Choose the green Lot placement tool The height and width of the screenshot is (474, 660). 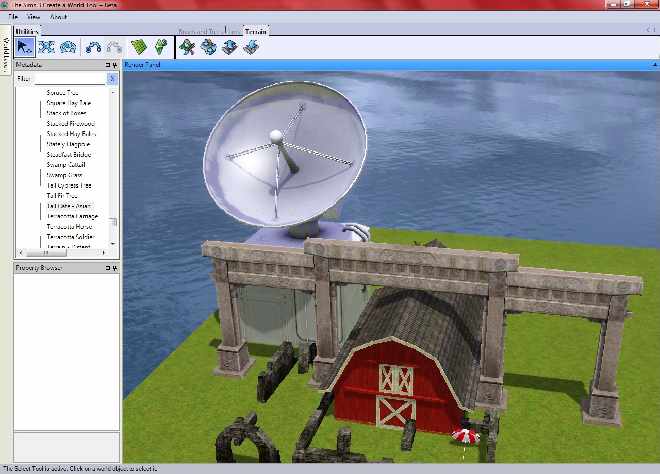click(x=139, y=47)
